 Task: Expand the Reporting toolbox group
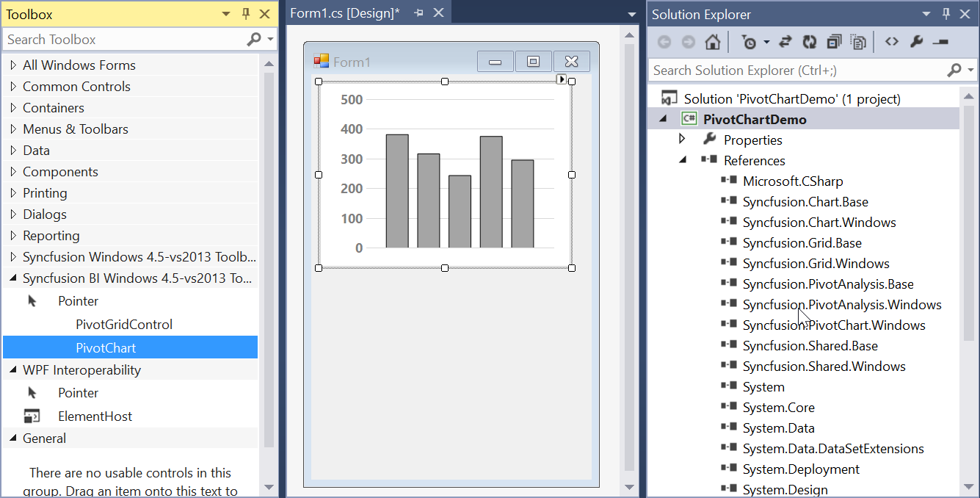13,236
